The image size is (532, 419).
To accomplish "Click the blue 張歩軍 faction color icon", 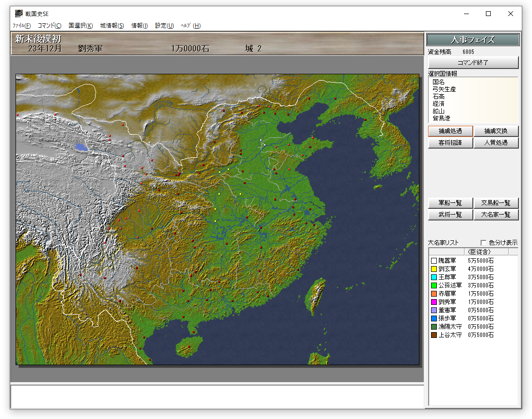I will click(434, 318).
